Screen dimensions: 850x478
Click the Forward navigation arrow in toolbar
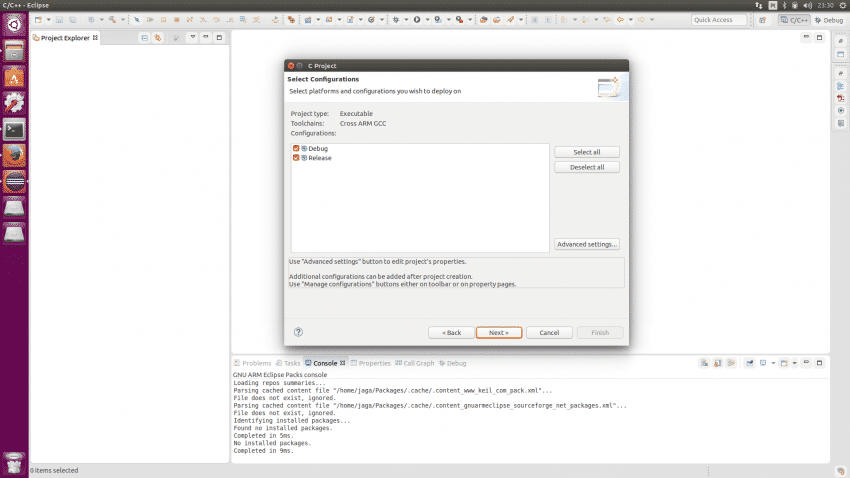(x=641, y=20)
